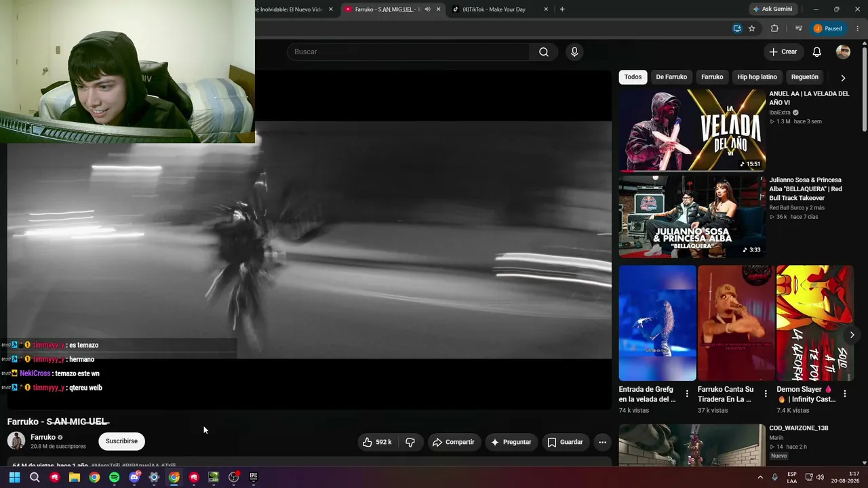Open File Explorer from the taskbar

pyautogui.click(x=75, y=477)
